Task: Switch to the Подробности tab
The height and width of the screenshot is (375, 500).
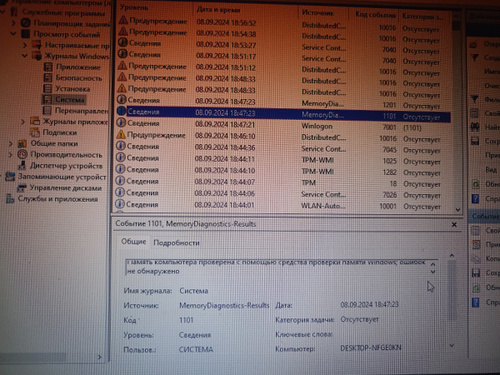Action: [176, 243]
